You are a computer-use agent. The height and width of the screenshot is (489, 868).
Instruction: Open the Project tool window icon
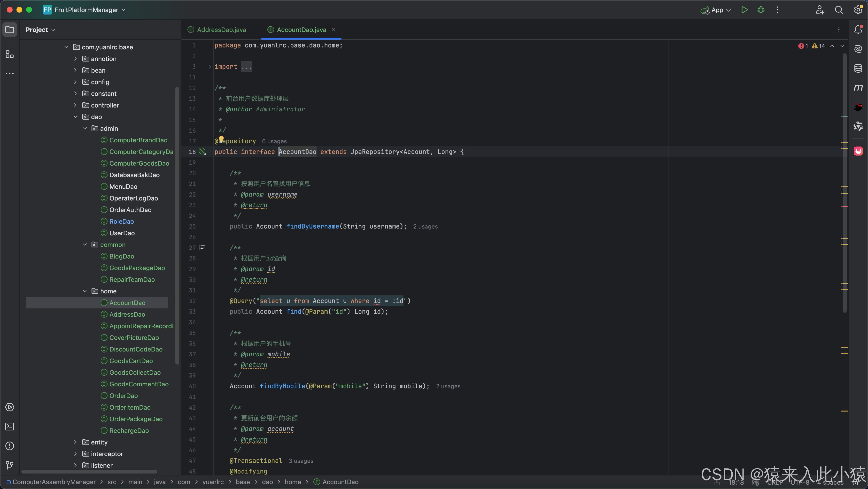10,30
